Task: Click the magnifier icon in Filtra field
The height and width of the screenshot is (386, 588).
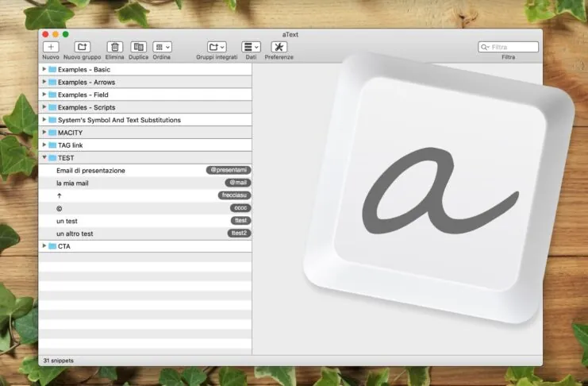Action: (484, 47)
